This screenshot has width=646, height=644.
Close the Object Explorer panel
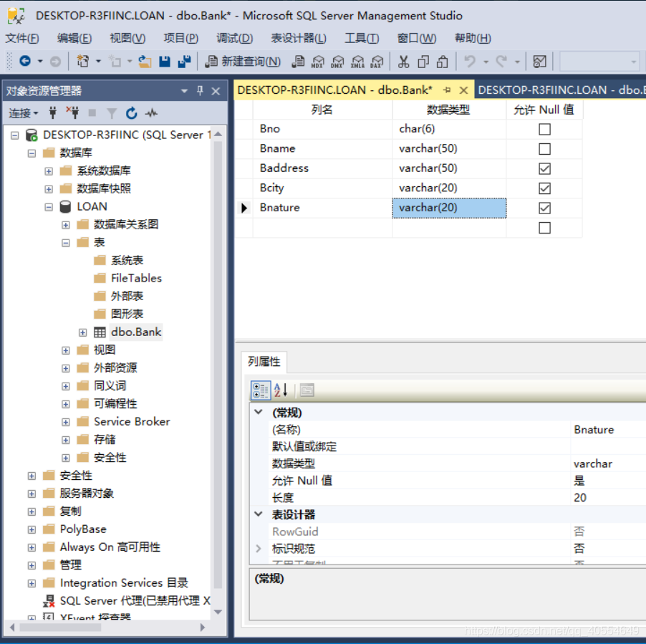[216, 91]
